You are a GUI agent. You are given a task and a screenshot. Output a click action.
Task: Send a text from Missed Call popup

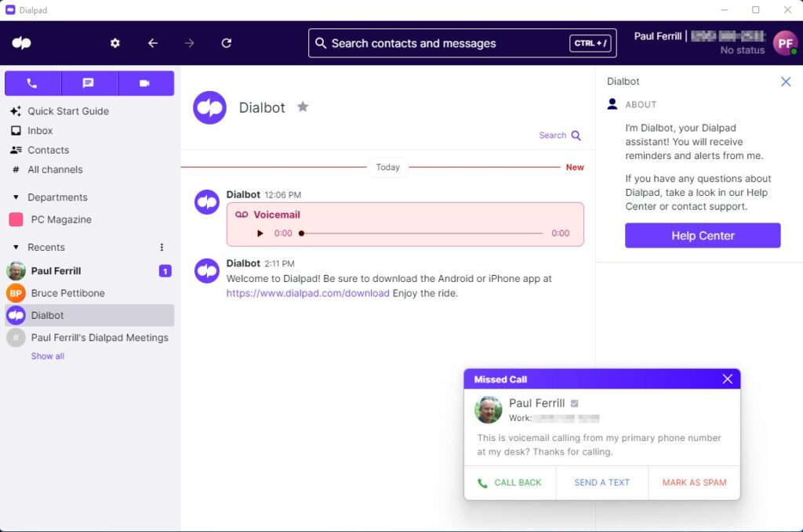601,483
